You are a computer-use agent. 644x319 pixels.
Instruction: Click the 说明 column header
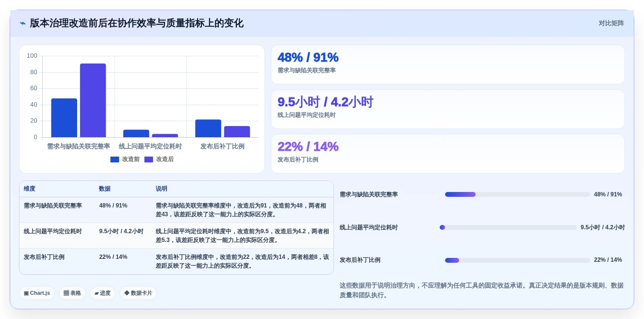(x=162, y=189)
